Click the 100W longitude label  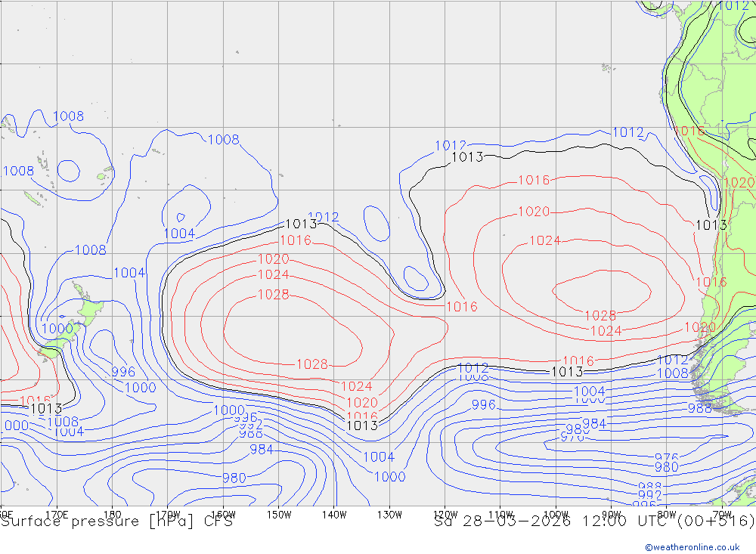click(x=556, y=515)
